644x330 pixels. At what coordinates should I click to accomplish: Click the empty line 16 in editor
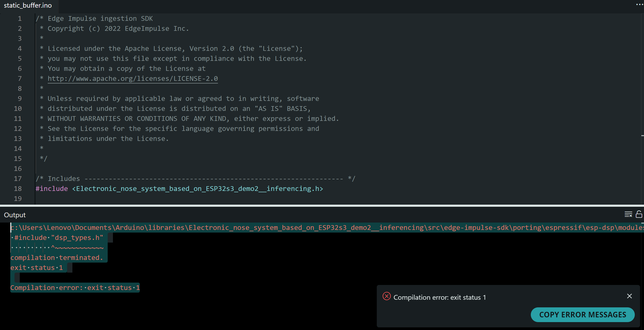[x=158, y=169]
